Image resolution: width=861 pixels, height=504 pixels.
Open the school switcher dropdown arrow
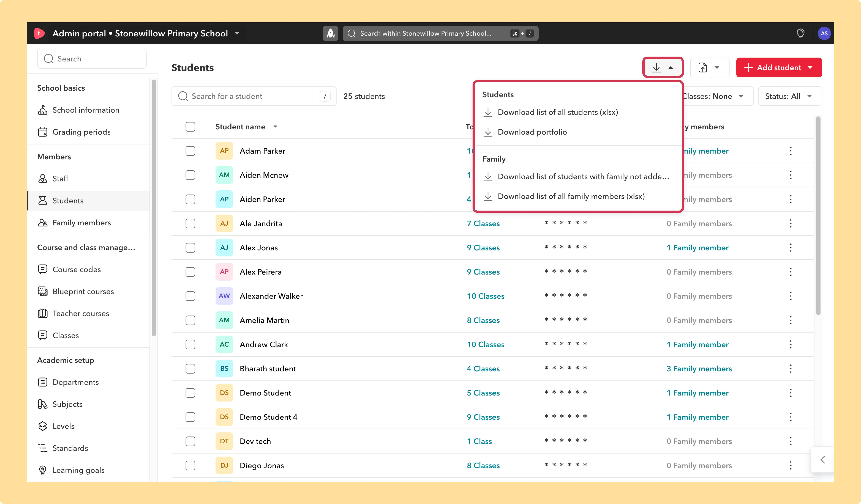point(237,33)
